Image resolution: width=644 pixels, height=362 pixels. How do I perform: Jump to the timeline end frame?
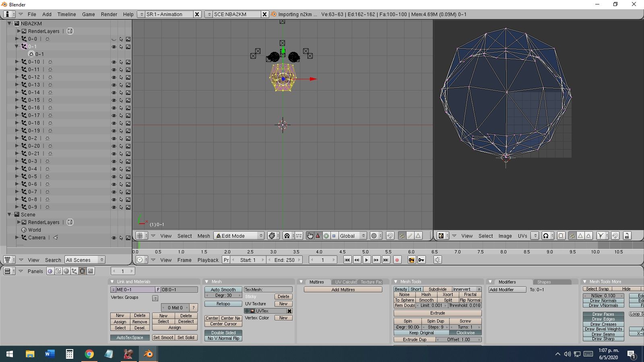(386, 260)
